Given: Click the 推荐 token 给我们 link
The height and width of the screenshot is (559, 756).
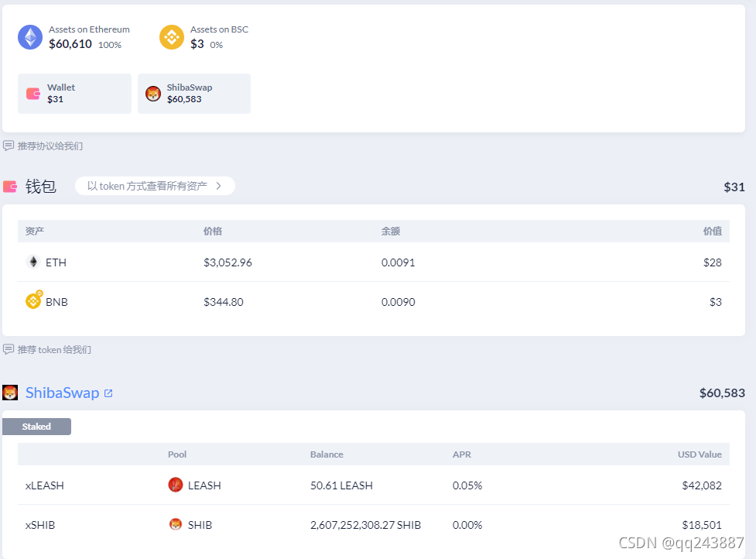Looking at the screenshot, I should tap(54, 349).
